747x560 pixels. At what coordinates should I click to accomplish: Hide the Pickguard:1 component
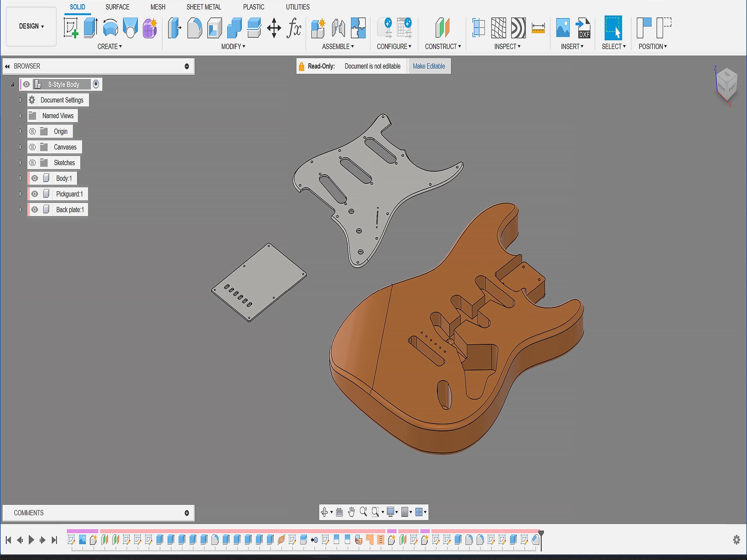[x=35, y=194]
